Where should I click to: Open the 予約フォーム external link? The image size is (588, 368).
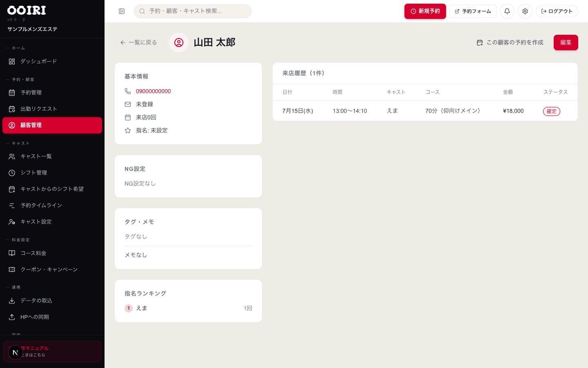coord(473,11)
